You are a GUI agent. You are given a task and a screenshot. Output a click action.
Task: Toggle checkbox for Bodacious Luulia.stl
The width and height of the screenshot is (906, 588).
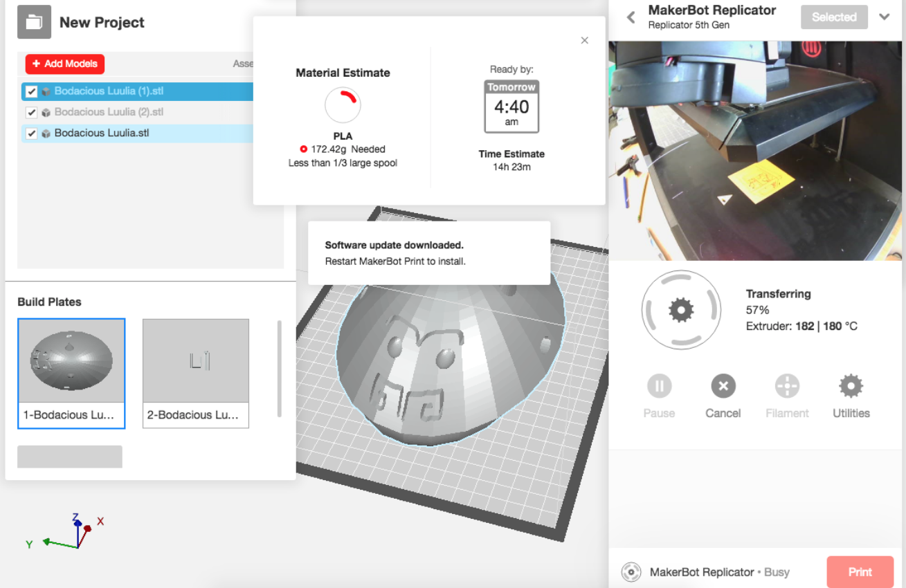tap(31, 134)
